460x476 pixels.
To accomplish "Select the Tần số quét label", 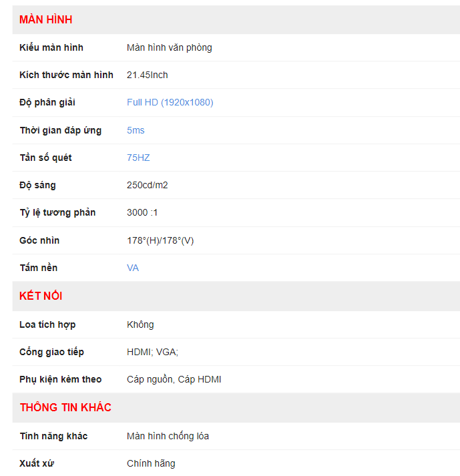I will point(45,158).
